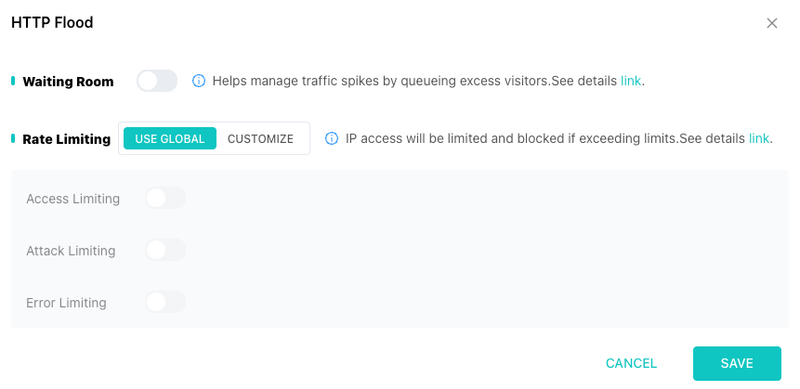
Task: Click the SAVE button
Action: [x=737, y=363]
